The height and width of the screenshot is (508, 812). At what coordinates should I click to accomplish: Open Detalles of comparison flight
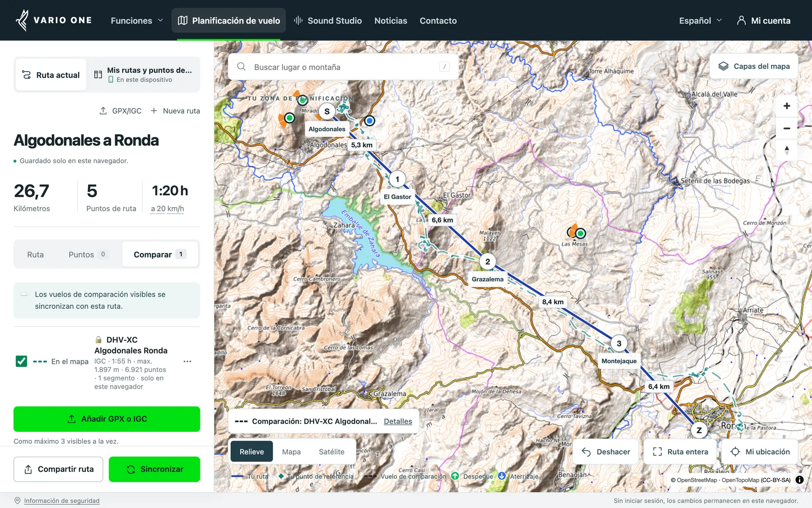pyautogui.click(x=398, y=422)
